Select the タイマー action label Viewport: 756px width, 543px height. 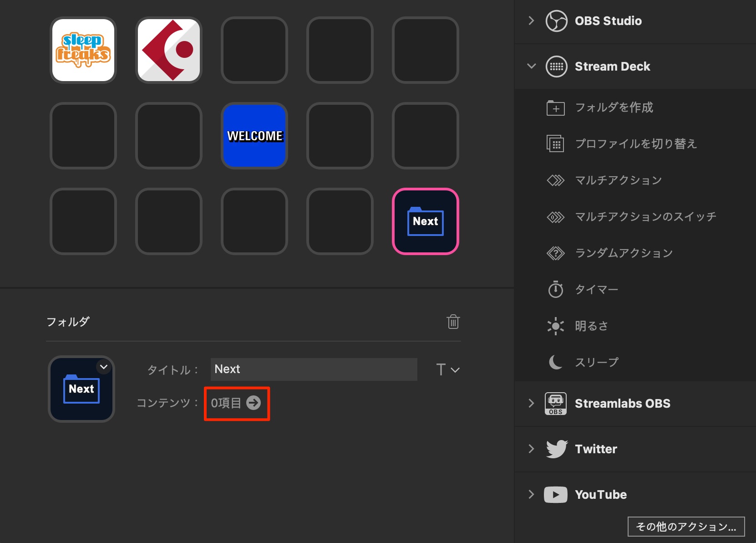point(597,290)
